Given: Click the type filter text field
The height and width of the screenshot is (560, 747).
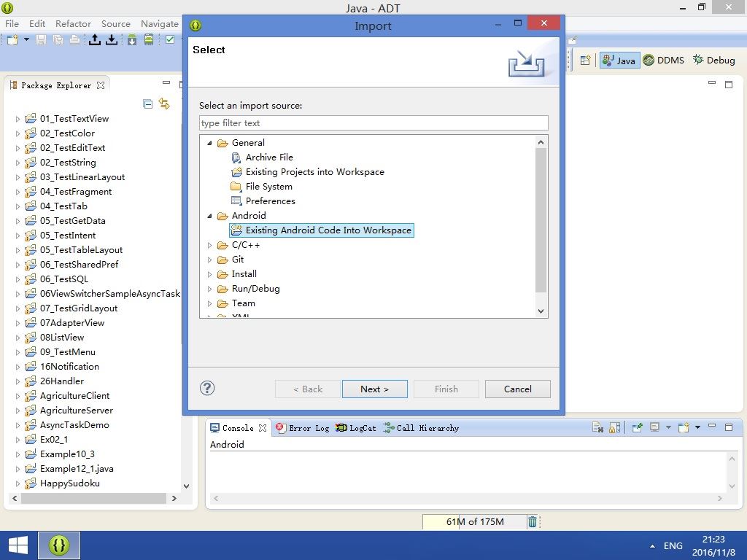Looking at the screenshot, I should (373, 122).
